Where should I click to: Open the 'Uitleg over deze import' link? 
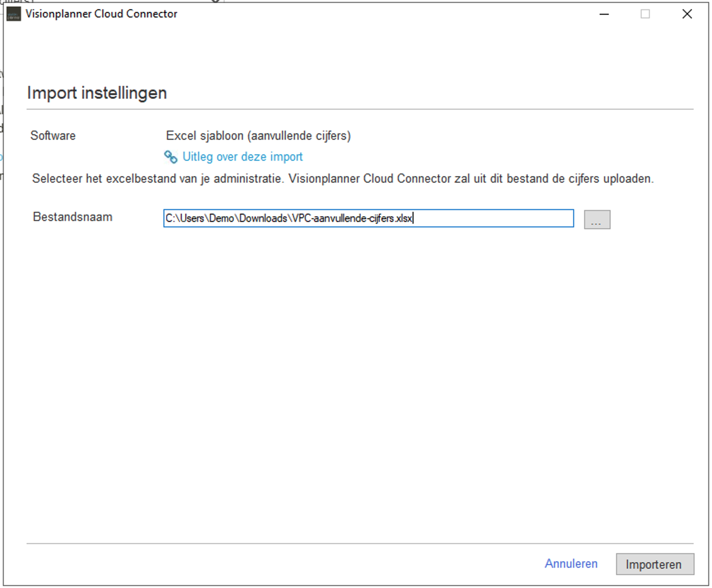tap(242, 157)
